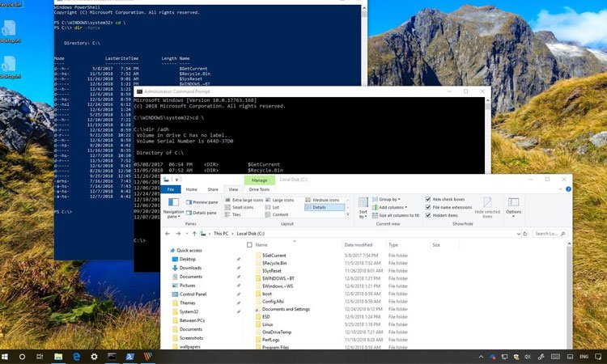
Task: Switch to the Home ribbon tab
Action: 191,188
